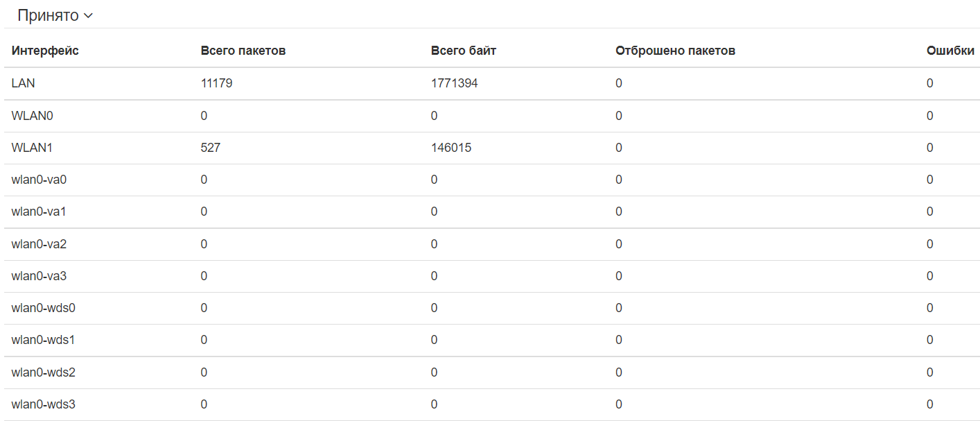Click the wlan0-va2 interface name
The height and width of the screenshot is (421, 980).
[x=40, y=244]
